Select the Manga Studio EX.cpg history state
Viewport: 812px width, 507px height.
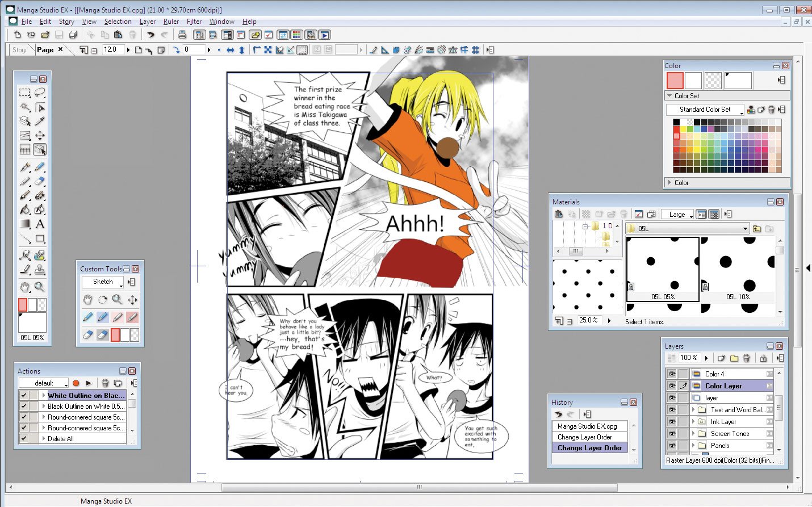587,426
